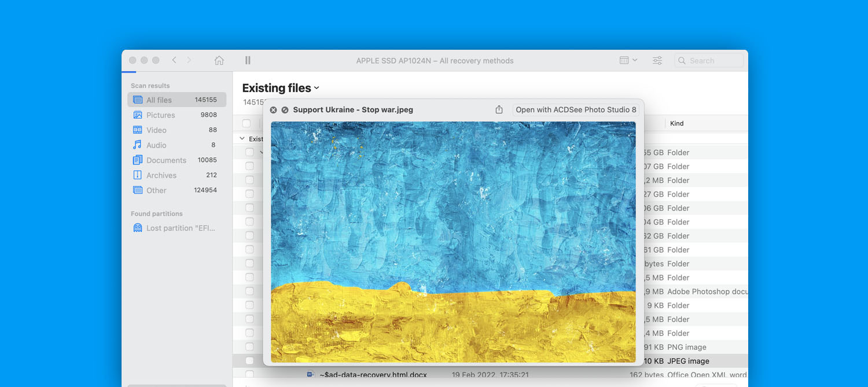868x387 pixels.
Task: Select the Other category icon
Action: (x=138, y=190)
